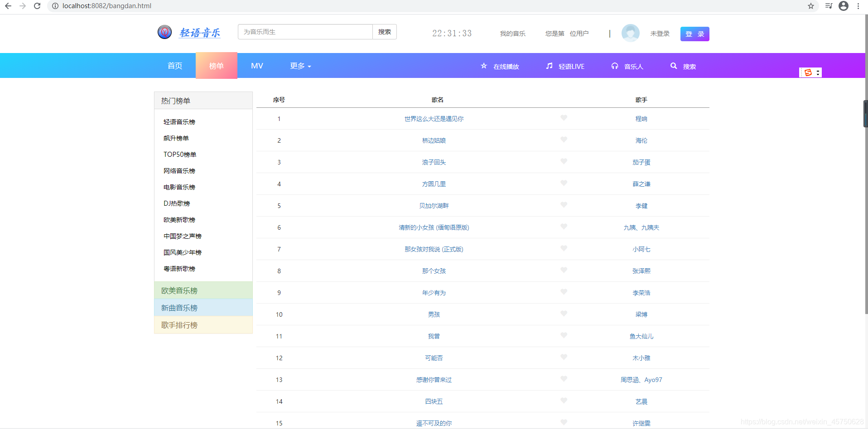Open 轻语LIVE in navigation bar

coord(571,67)
